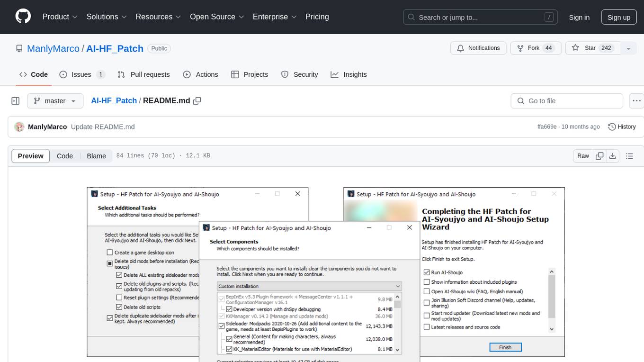Click the Sign in link
The width and height of the screenshot is (644, 362).
579,17
